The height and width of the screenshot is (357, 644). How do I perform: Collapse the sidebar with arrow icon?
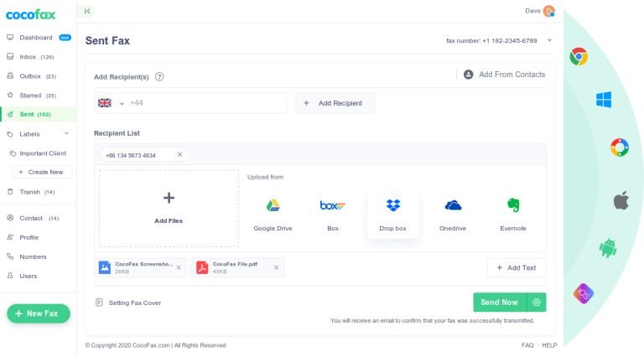coord(88,11)
